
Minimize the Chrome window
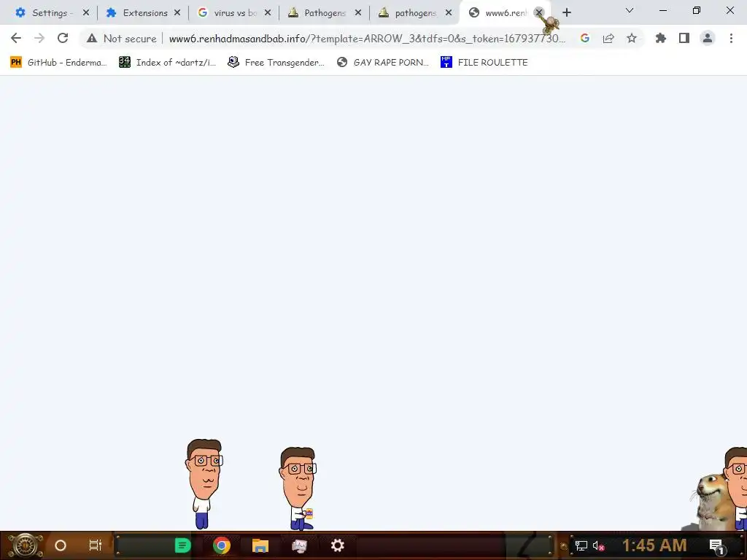click(x=662, y=10)
